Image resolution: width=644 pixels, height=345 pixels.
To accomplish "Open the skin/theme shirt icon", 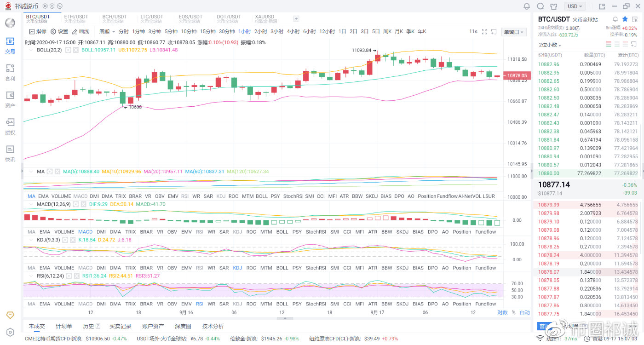I will 554,6.
